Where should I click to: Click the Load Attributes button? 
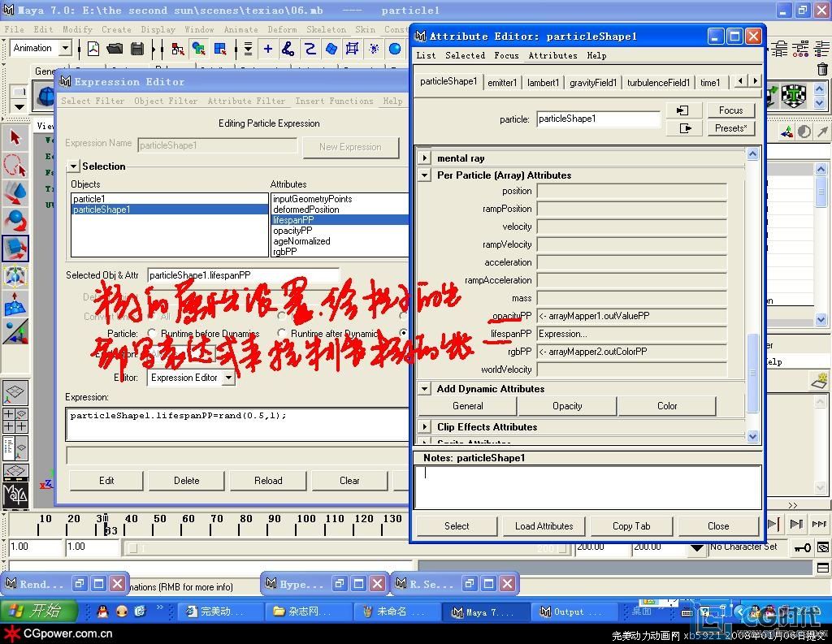[x=544, y=526]
